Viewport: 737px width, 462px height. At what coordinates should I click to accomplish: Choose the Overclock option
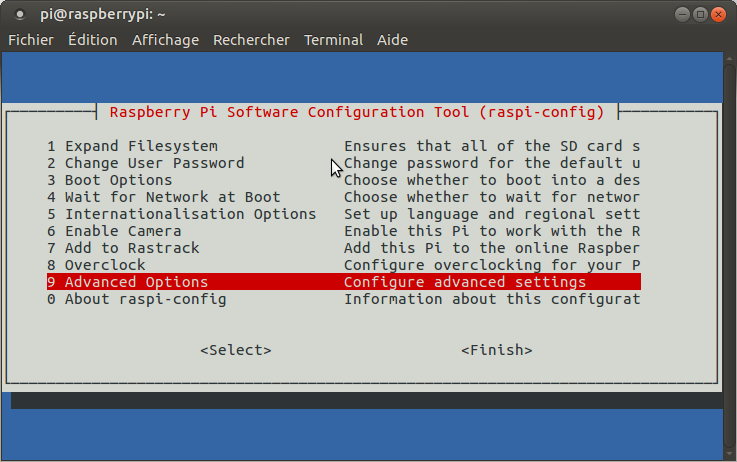[x=104, y=265]
